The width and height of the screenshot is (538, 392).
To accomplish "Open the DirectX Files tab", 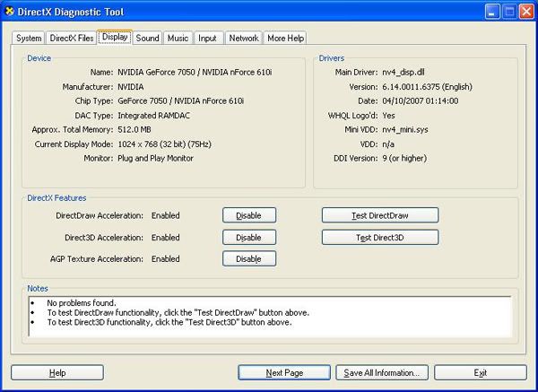I will (x=72, y=38).
